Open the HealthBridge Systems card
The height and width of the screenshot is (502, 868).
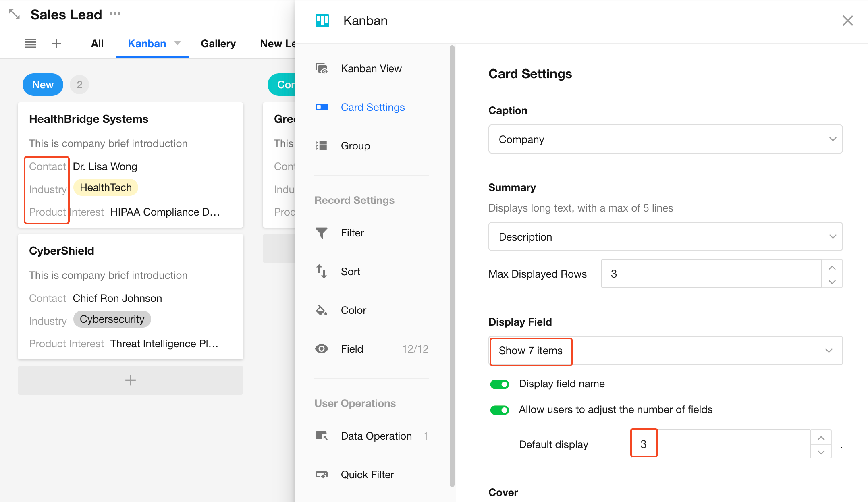89,119
